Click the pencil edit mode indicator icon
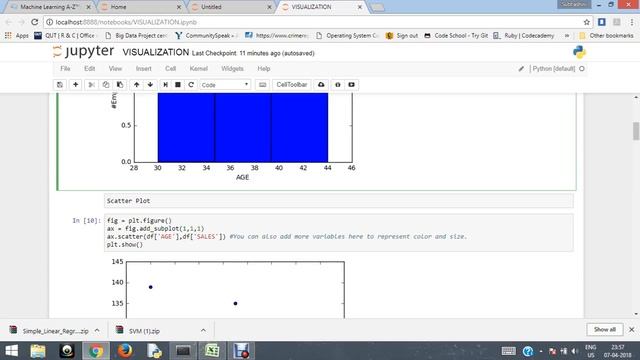 tap(521, 69)
